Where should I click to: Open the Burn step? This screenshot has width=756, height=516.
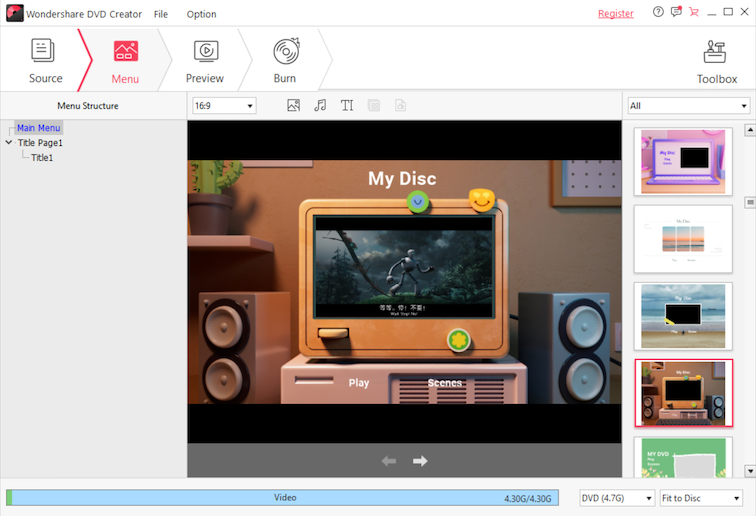(x=285, y=61)
